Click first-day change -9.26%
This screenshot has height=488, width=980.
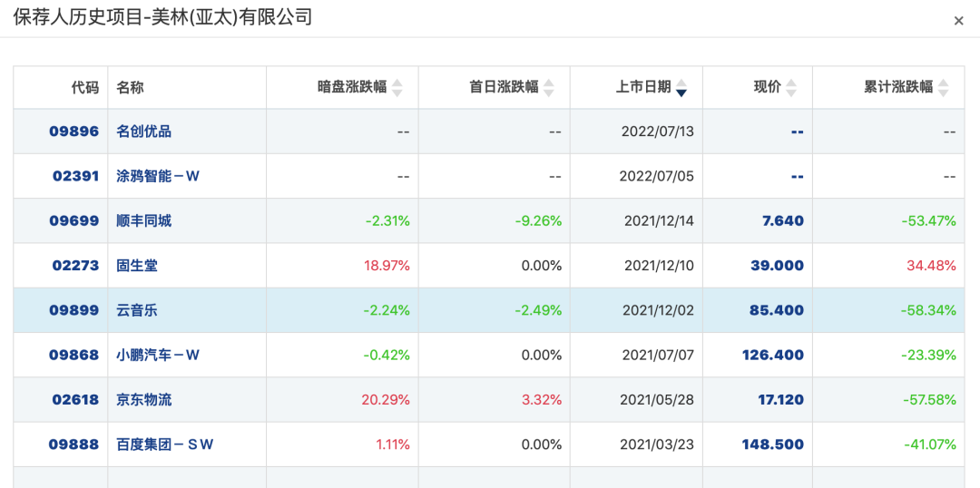pyautogui.click(x=539, y=220)
